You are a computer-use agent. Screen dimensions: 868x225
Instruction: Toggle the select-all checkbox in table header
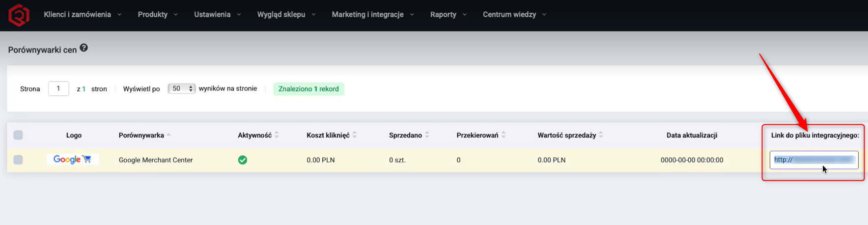18,135
